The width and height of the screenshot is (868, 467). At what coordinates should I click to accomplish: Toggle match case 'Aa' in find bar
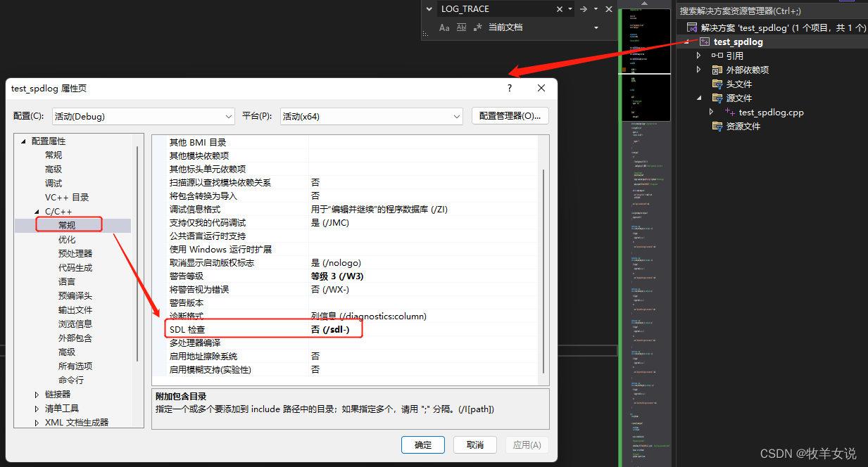coord(444,27)
